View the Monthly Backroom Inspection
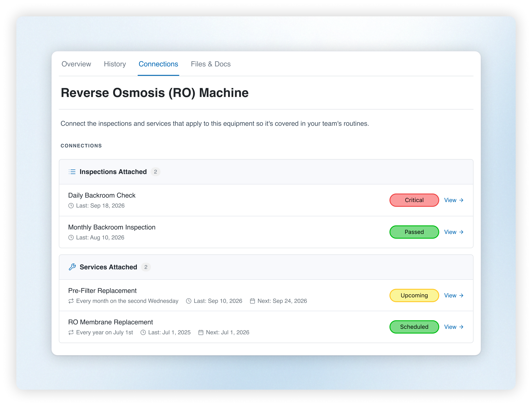The width and height of the screenshot is (532, 406). coord(454,232)
